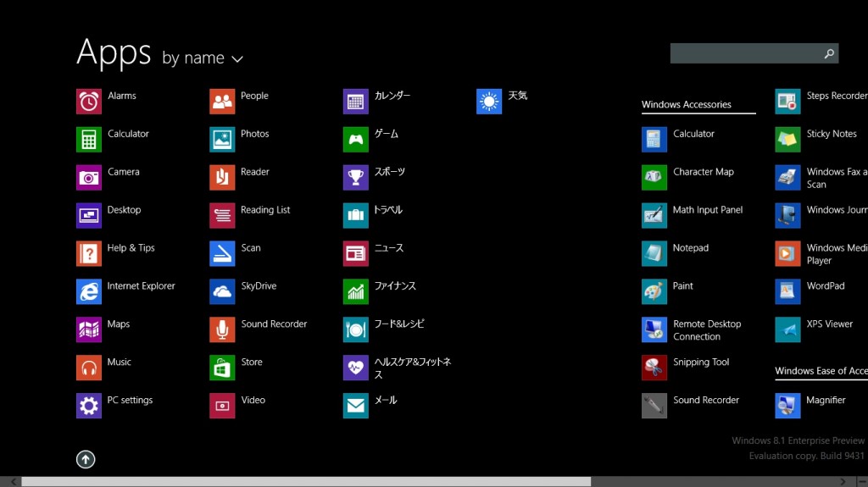Viewport: 868px width, 487px height.
Task: Expand the 'by name' sort dropdown
Action: pos(203,58)
